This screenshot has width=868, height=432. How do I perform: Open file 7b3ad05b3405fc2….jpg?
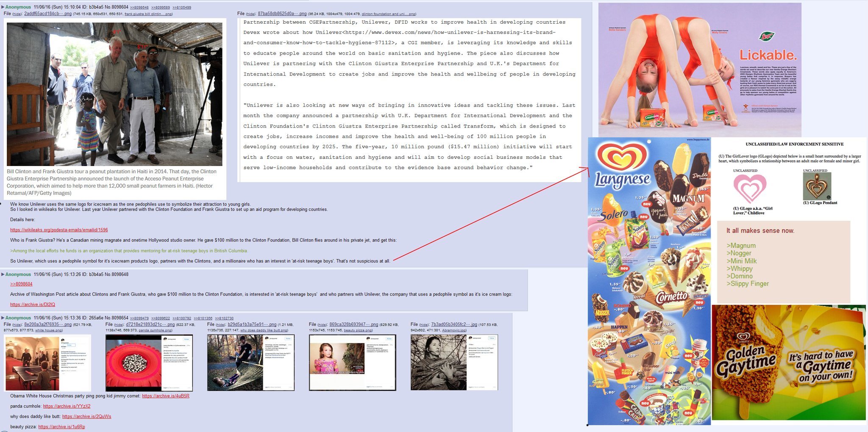[454, 324]
